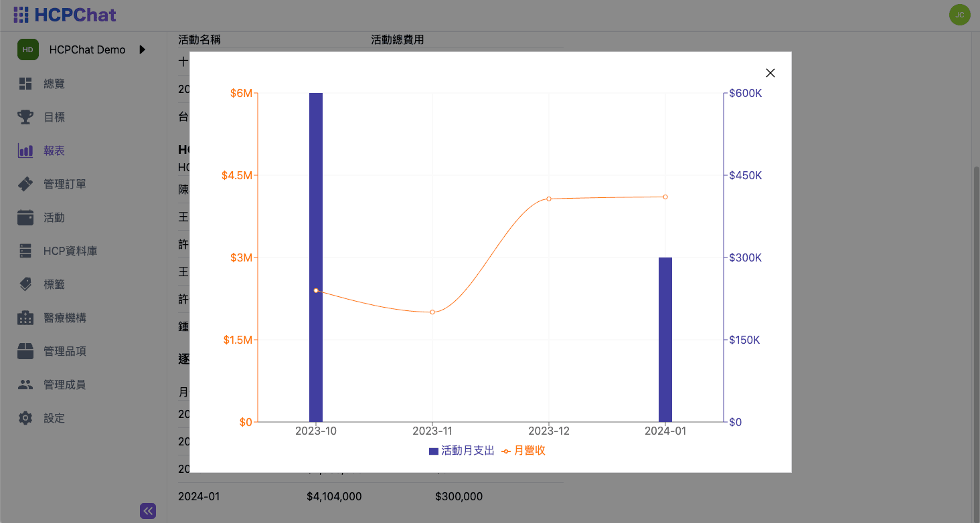Viewport: 980px width, 523px height.
Task: Expand the HCPChat Demo workspace arrow
Action: pyautogui.click(x=142, y=49)
